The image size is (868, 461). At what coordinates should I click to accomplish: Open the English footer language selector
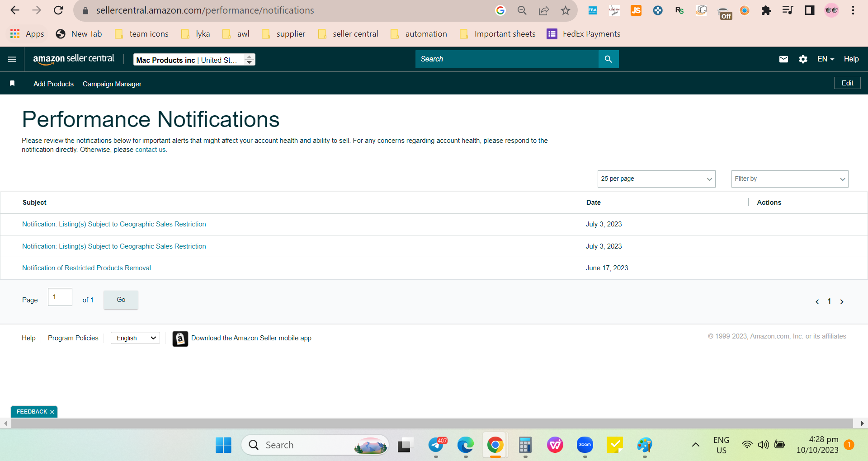(135, 338)
